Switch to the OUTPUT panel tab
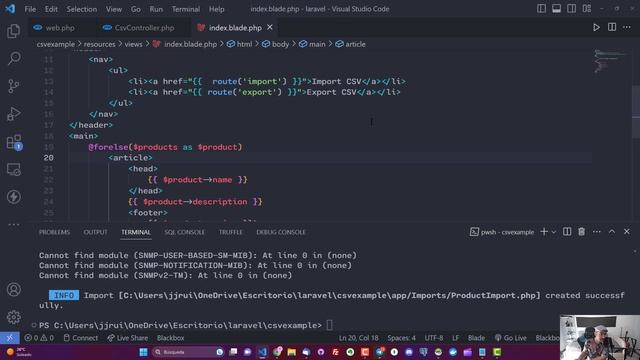The width and height of the screenshot is (640, 360). pos(96,232)
